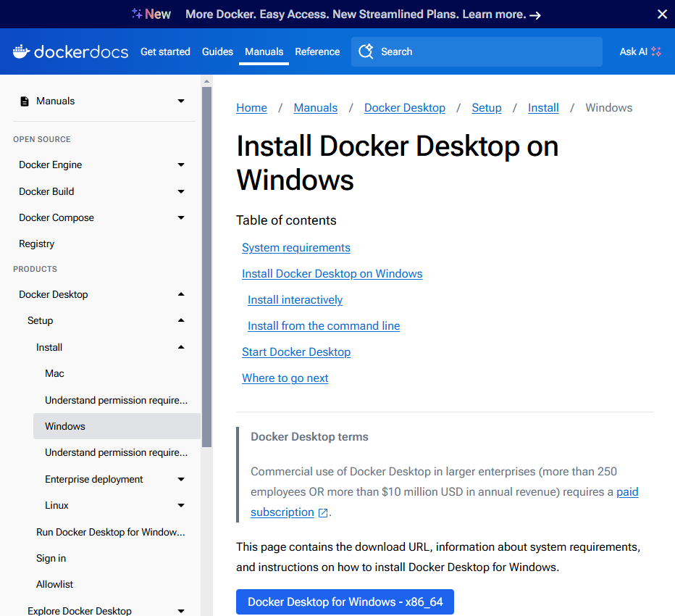Open the Reference nav tab

pyautogui.click(x=317, y=51)
